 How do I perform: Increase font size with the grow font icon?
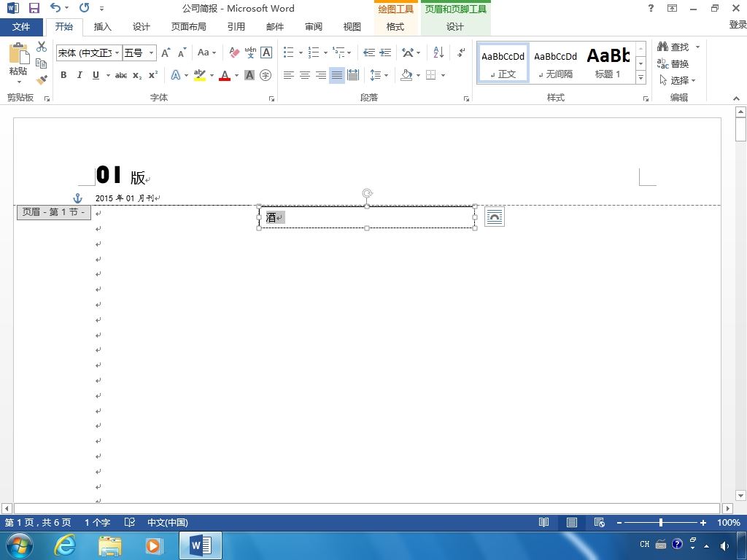point(166,52)
